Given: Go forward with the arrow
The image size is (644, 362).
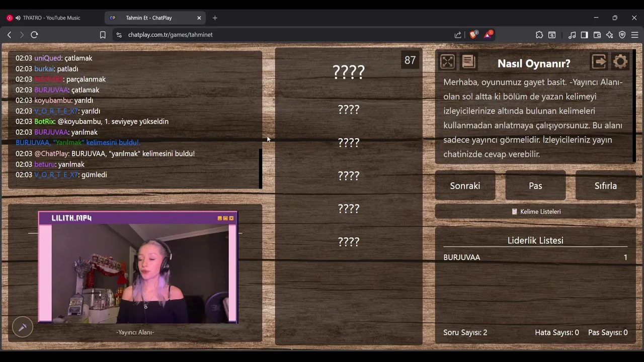Looking at the screenshot, I should (22, 35).
